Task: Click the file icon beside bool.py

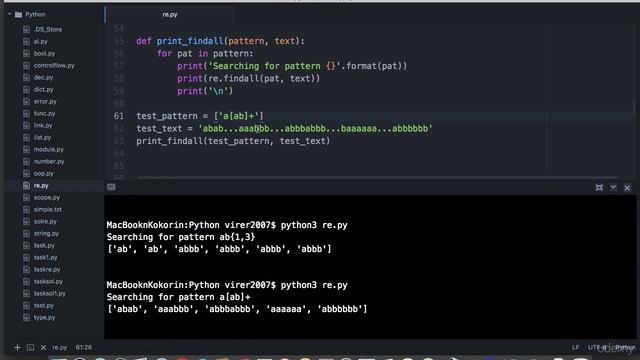Action: [27, 53]
